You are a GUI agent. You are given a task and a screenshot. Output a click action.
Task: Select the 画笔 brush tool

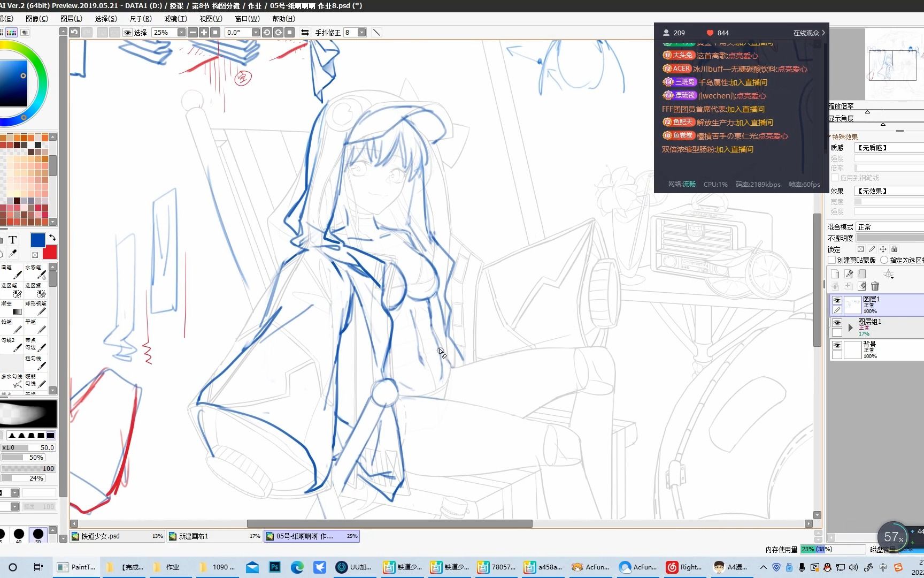(x=12, y=271)
